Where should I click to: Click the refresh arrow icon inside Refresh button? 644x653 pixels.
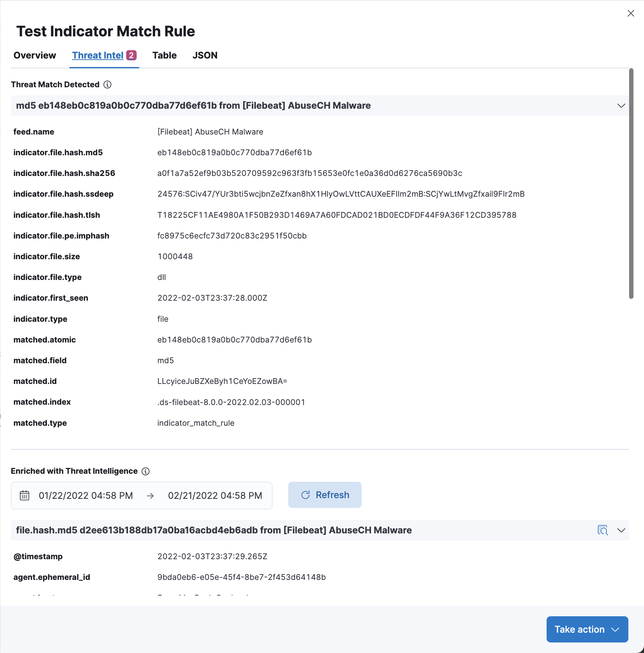306,495
